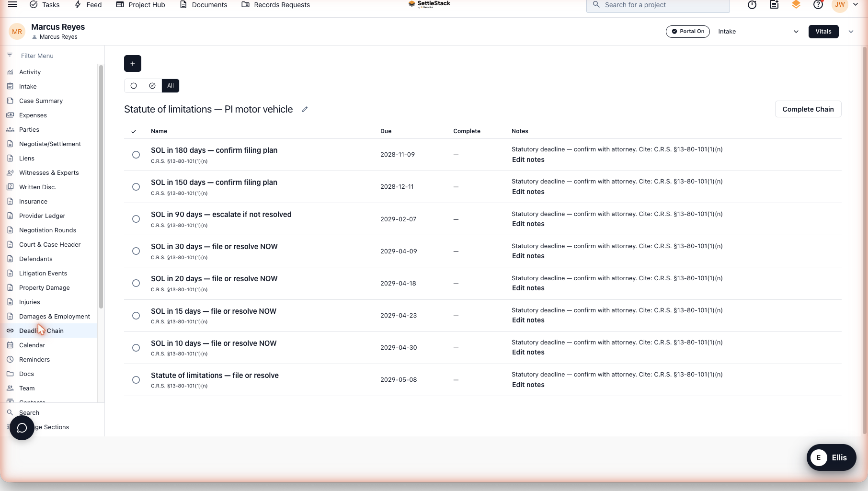Open the notes icon in top bar
868x491 pixels.
coord(774,5)
